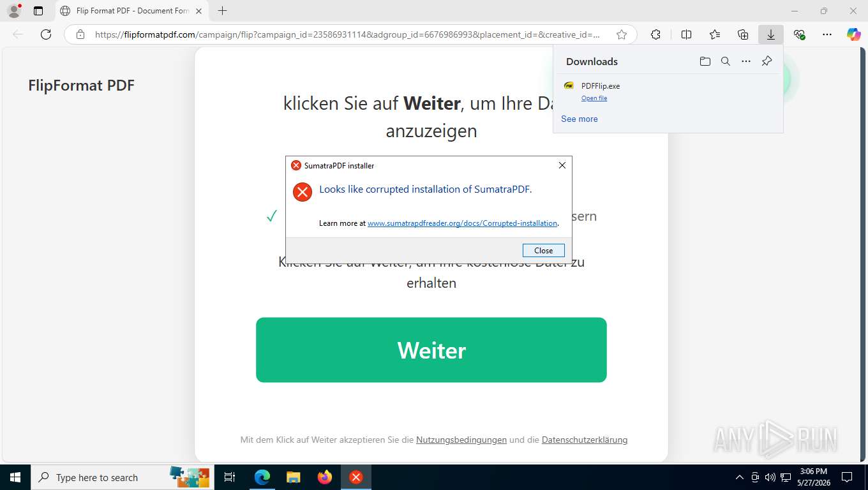Open more options in Downloads panel

746,61
